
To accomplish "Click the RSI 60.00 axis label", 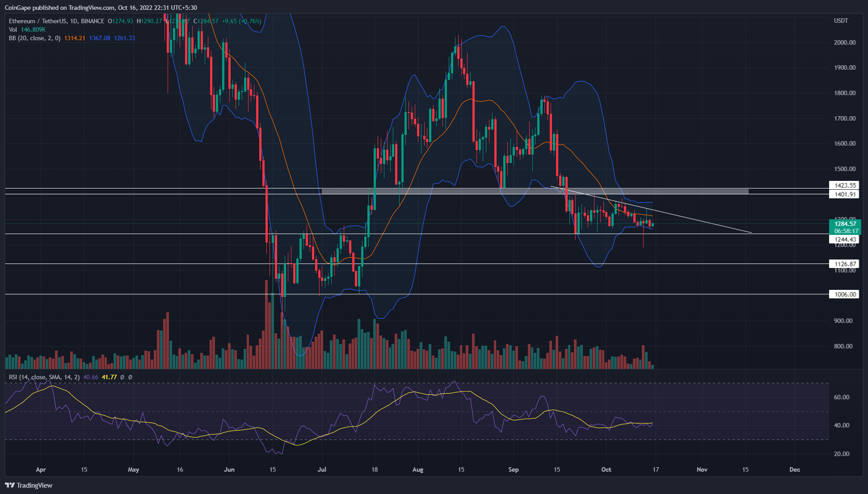I will pyautogui.click(x=842, y=397).
